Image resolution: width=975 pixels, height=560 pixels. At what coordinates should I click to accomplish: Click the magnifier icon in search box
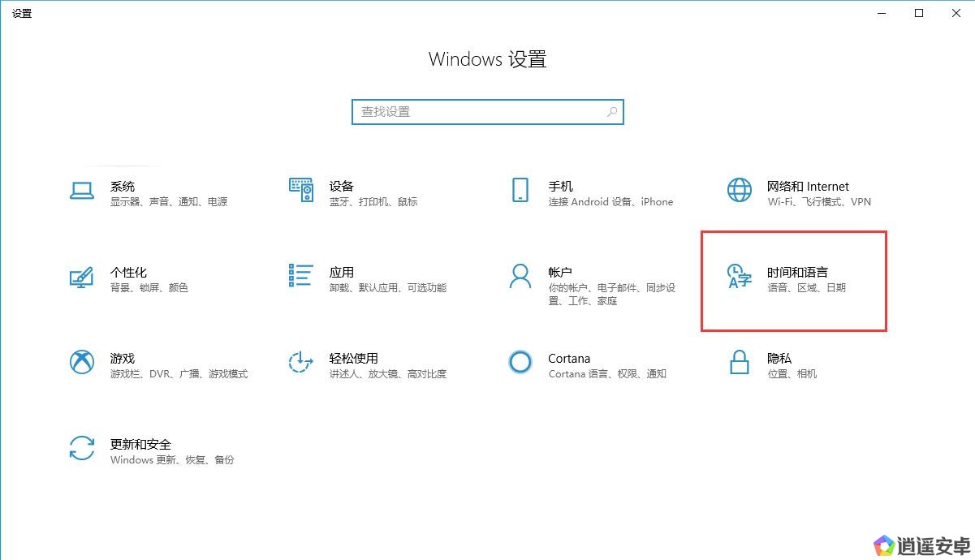612,112
